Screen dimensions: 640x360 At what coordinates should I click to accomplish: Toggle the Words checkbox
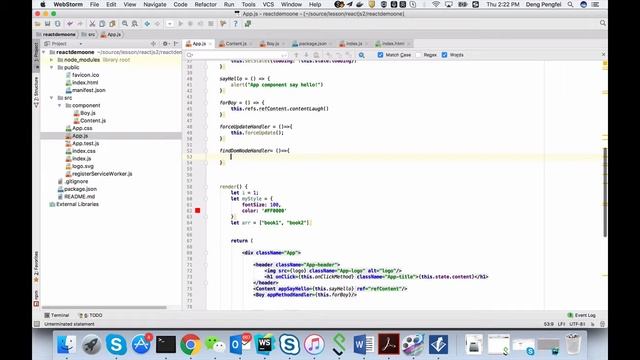(444, 55)
